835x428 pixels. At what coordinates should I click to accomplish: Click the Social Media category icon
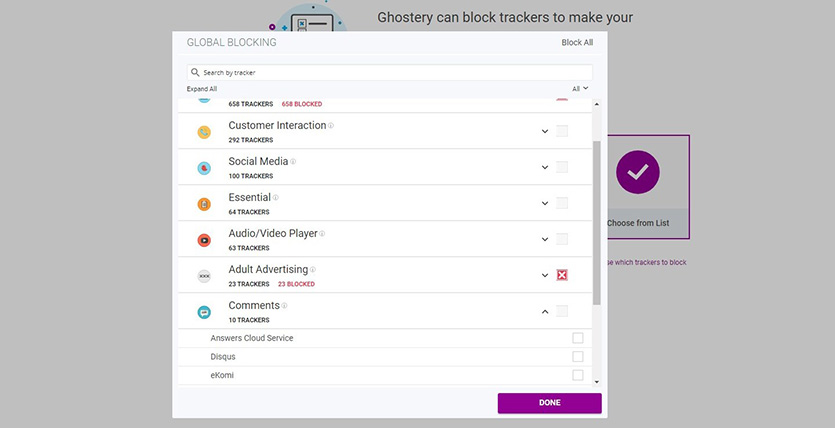coord(204,168)
